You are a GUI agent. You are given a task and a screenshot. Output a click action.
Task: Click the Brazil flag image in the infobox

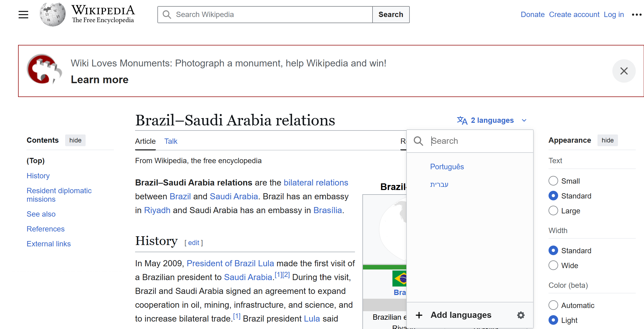click(399, 279)
